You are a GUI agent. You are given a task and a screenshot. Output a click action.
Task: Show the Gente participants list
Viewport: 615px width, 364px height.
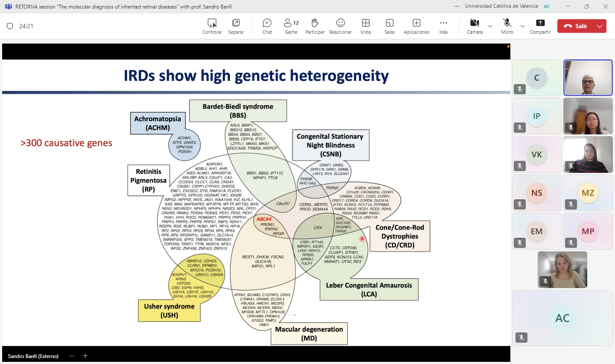291,26
